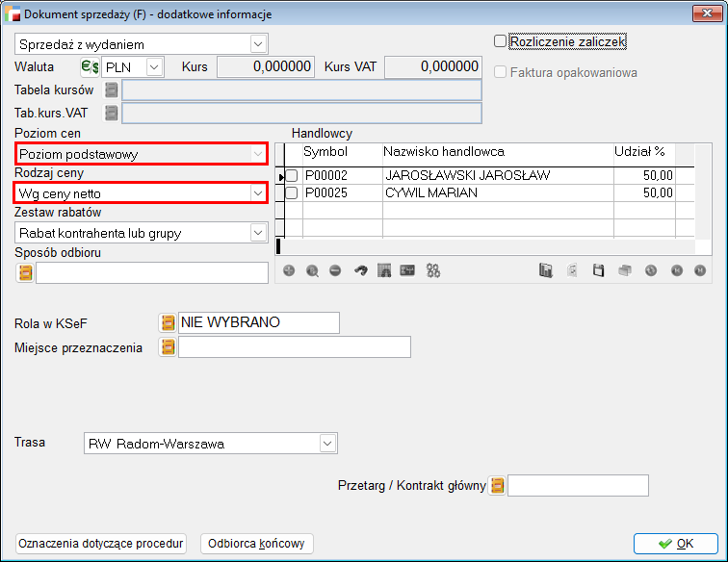Tick the checkbox for JAROSŁAWSKI JAROSŁAW row

point(292,176)
